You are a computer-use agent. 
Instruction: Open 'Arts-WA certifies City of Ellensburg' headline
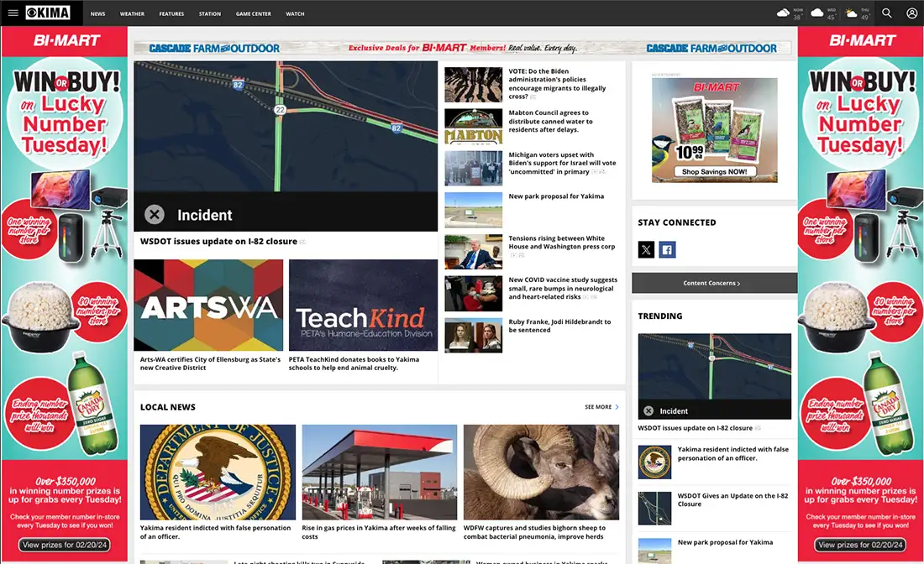pyautogui.click(x=210, y=363)
